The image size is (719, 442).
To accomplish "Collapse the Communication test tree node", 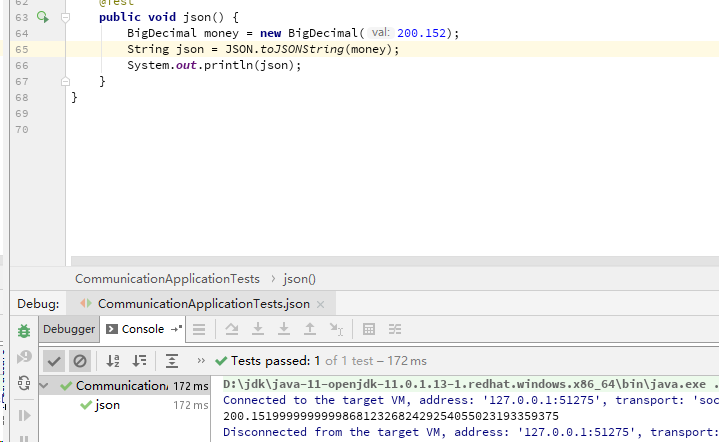I will 44,386.
